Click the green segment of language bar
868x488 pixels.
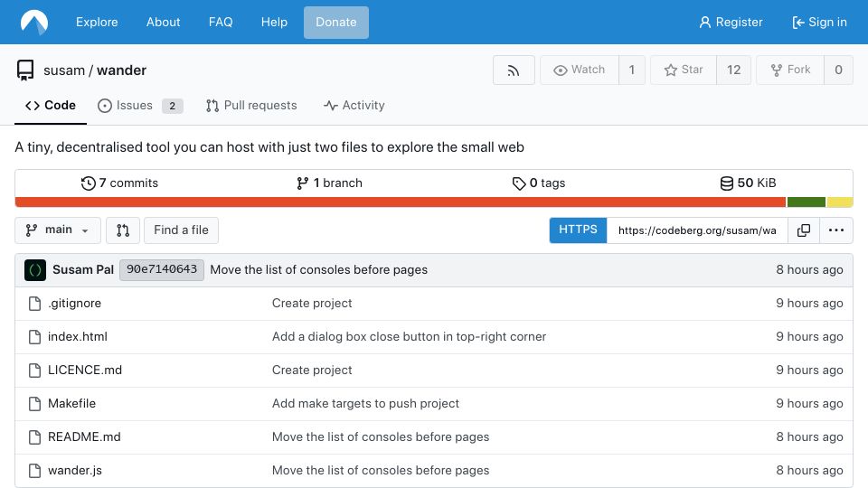(806, 202)
